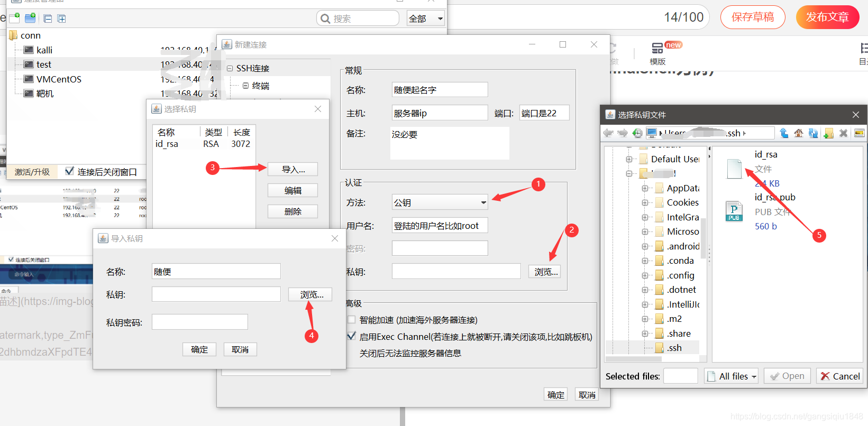The height and width of the screenshot is (426, 868).
Task: Click the 激活/升级 button
Action: (x=32, y=172)
